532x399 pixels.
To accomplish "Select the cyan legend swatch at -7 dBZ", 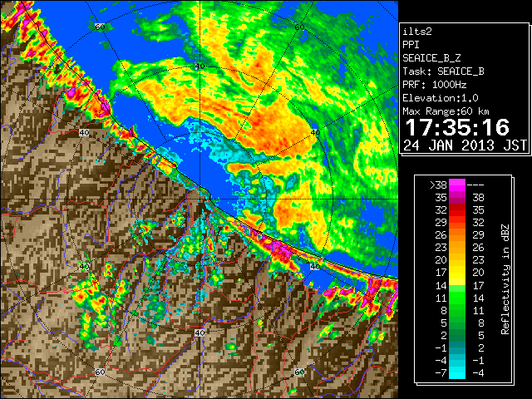I will coord(457,372).
